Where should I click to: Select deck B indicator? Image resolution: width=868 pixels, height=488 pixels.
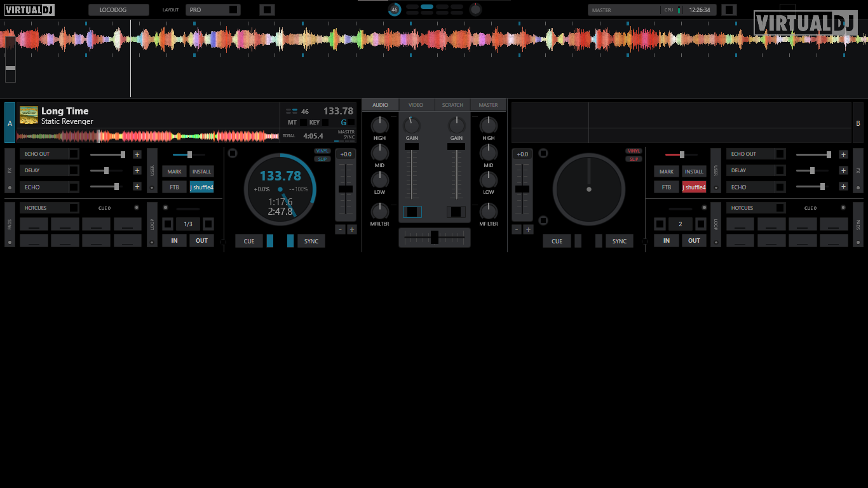pos(858,123)
